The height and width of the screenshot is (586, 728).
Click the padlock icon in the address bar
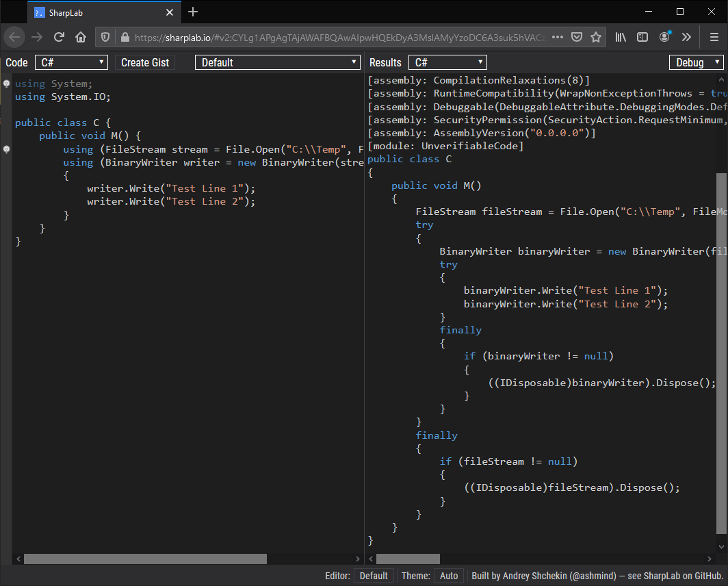point(125,37)
